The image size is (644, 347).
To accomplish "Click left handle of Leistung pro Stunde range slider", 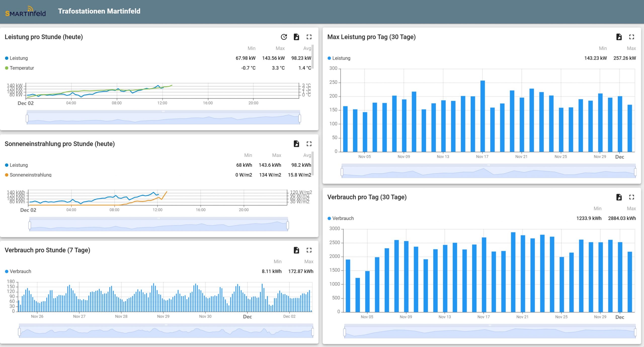I will pos(27,118).
